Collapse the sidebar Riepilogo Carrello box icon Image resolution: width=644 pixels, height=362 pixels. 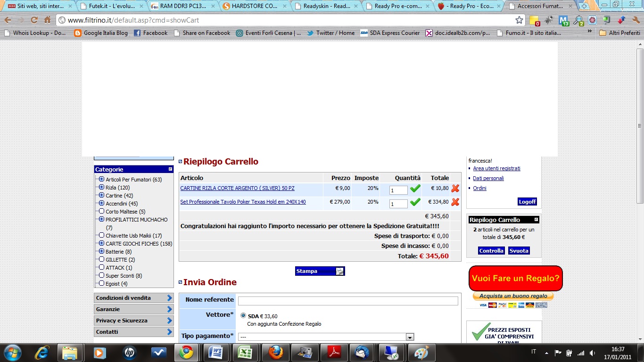[536, 220]
